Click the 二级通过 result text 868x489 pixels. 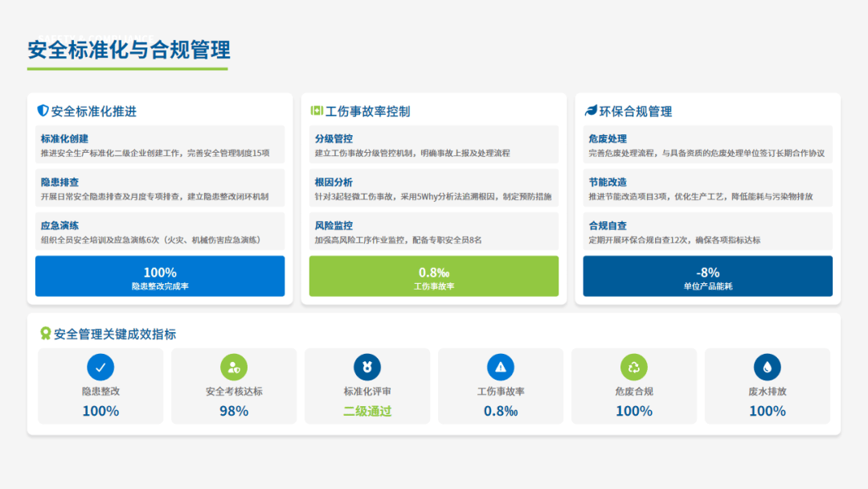tap(367, 411)
